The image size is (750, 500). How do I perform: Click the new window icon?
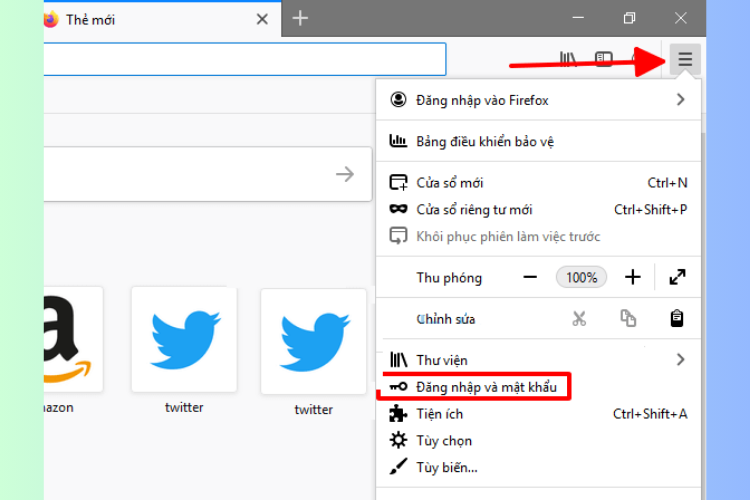coord(398,182)
